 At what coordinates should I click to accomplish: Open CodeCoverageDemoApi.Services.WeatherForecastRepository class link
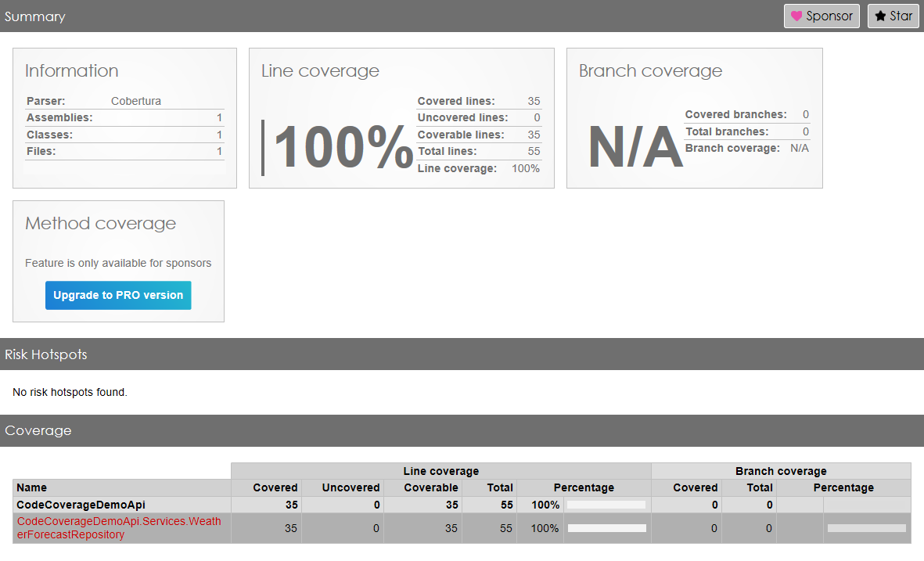click(119, 528)
